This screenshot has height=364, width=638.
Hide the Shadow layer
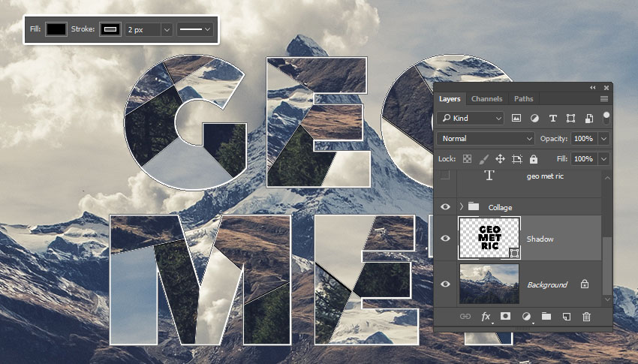pos(445,239)
